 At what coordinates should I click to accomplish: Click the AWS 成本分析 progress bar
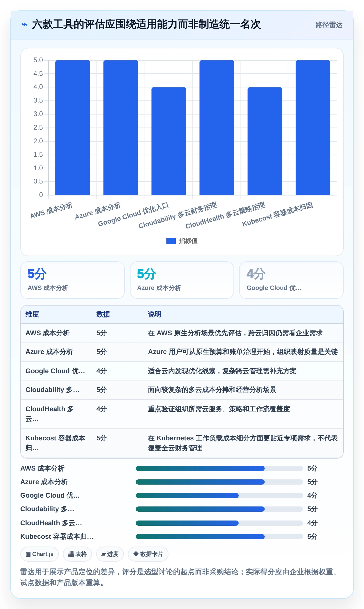click(219, 468)
